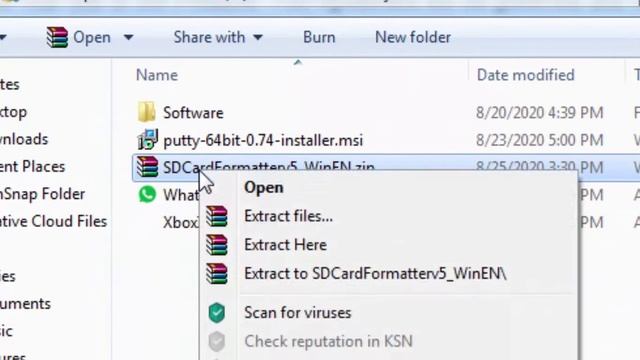This screenshot has height=360, width=640.
Task: Click the WinRAR icon beside Open in toolbar
Action: click(x=57, y=37)
